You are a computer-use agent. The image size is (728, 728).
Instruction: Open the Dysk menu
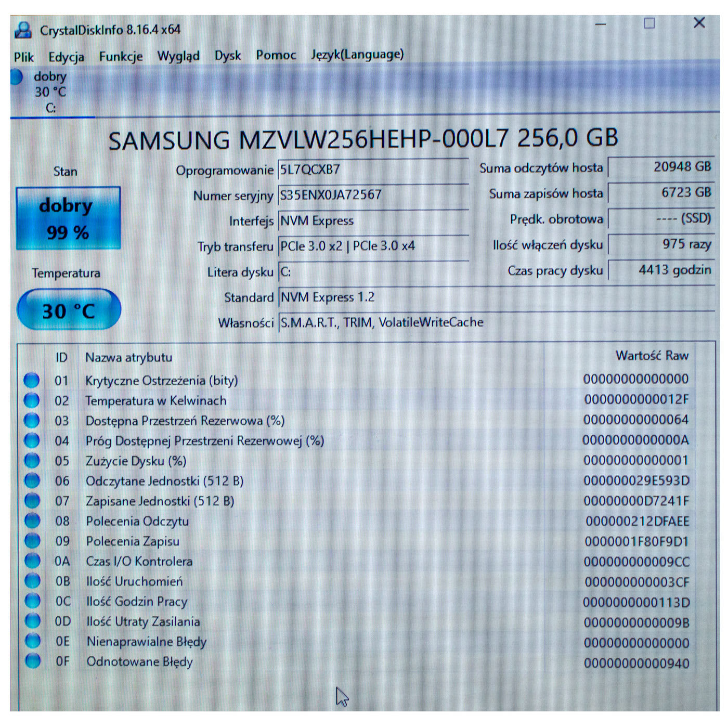[228, 55]
